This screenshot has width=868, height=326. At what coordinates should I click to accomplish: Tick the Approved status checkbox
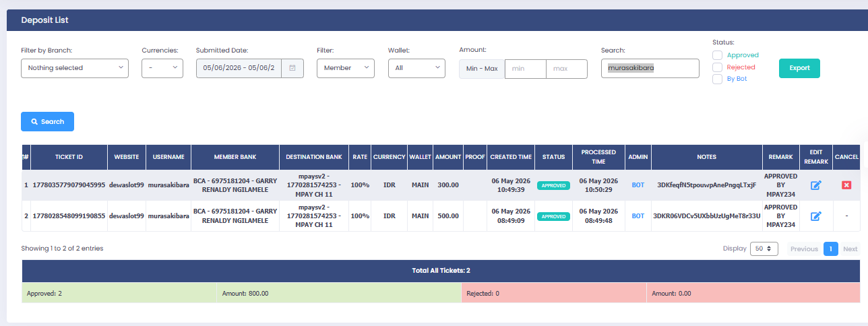point(718,55)
